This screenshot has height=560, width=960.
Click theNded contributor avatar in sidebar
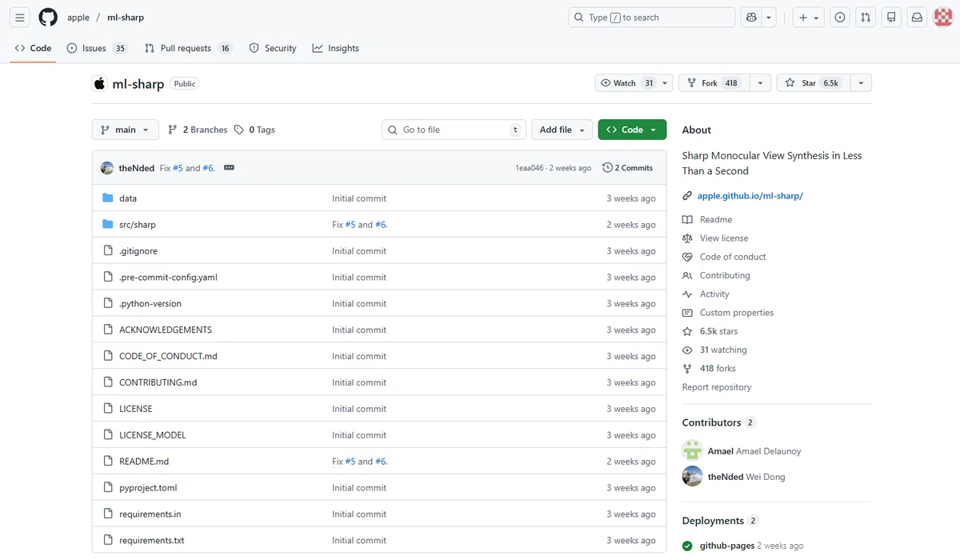[692, 476]
